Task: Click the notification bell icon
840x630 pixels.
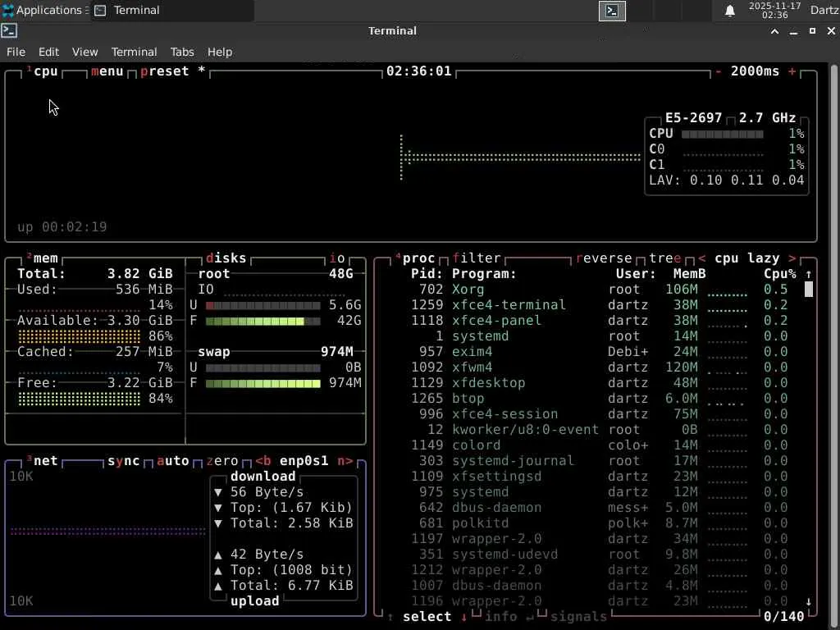Action: (x=729, y=11)
